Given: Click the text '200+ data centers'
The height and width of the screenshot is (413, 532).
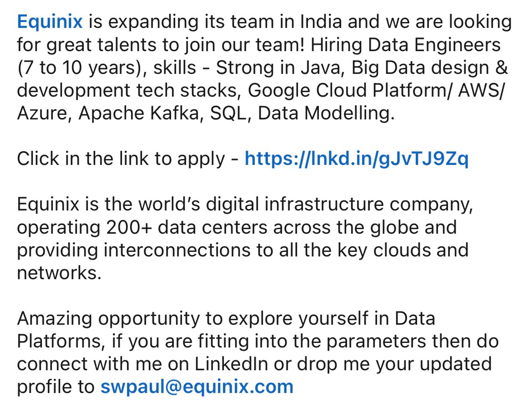Looking at the screenshot, I should [187, 227].
